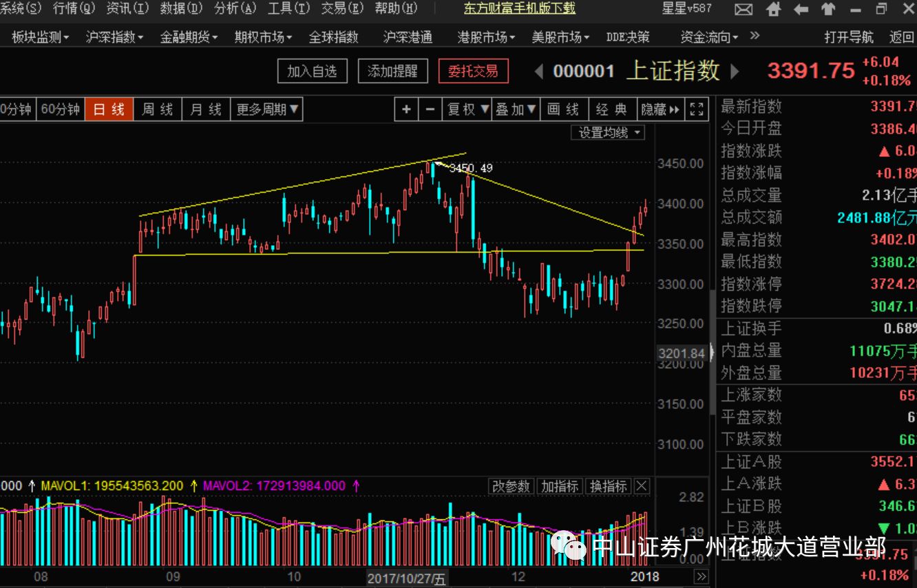The image size is (917, 588).
Task: Open the 设置均线 moving average settings
Action: 608,132
